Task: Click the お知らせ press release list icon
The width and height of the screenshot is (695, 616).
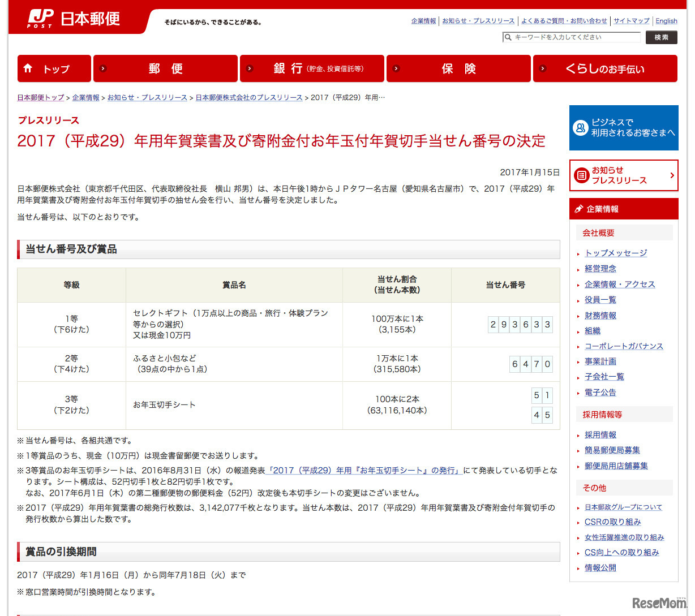Action: coord(581,175)
